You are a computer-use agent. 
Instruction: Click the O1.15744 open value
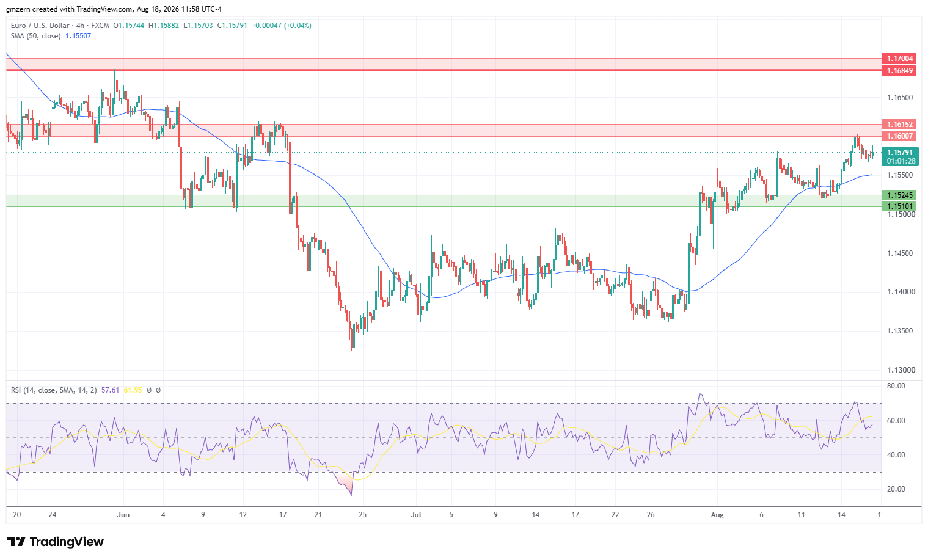click(x=129, y=26)
